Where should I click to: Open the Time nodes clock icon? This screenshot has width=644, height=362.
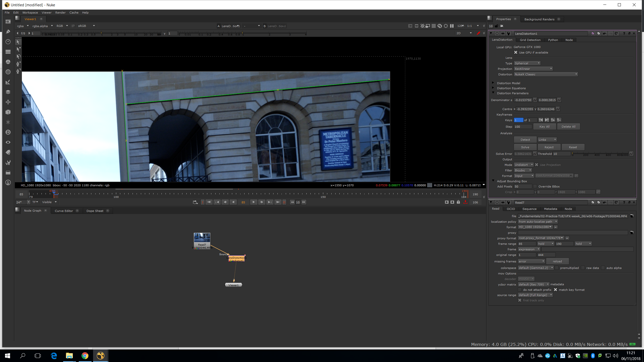8,42
